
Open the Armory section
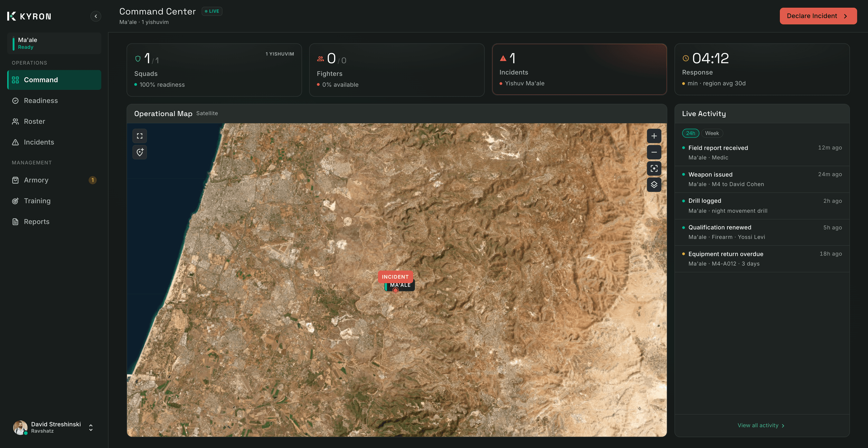[54, 180]
